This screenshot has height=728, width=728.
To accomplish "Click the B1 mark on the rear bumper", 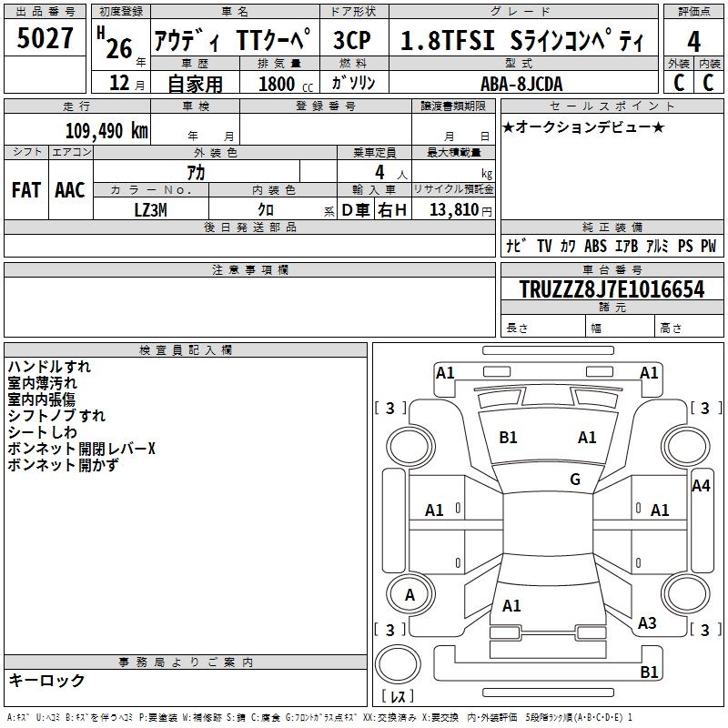I will [x=649, y=672].
